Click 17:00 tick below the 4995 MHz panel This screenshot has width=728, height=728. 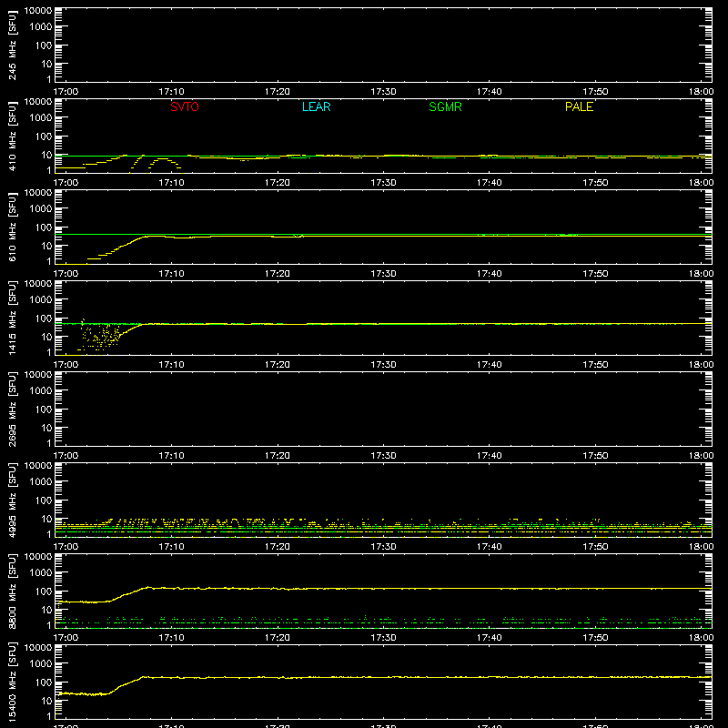(x=66, y=547)
